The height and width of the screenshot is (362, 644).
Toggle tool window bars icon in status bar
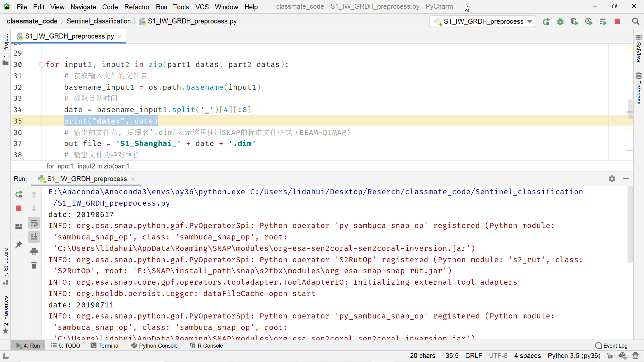click(6, 356)
